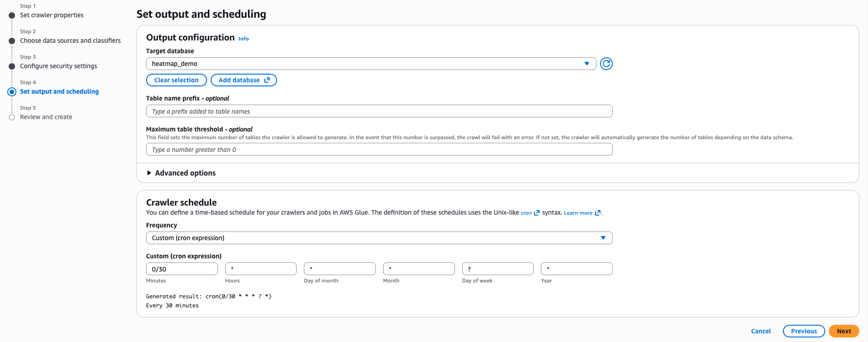The image size is (868, 342).
Task: Click the Day of week field
Action: click(x=497, y=269)
